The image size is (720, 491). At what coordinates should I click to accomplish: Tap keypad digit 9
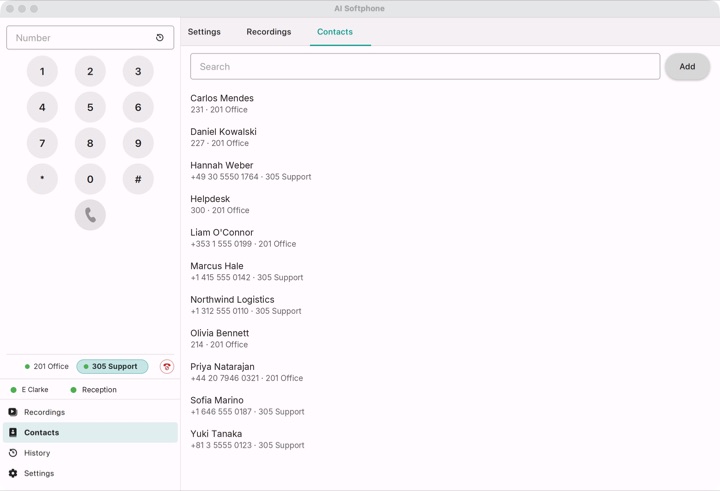click(138, 143)
